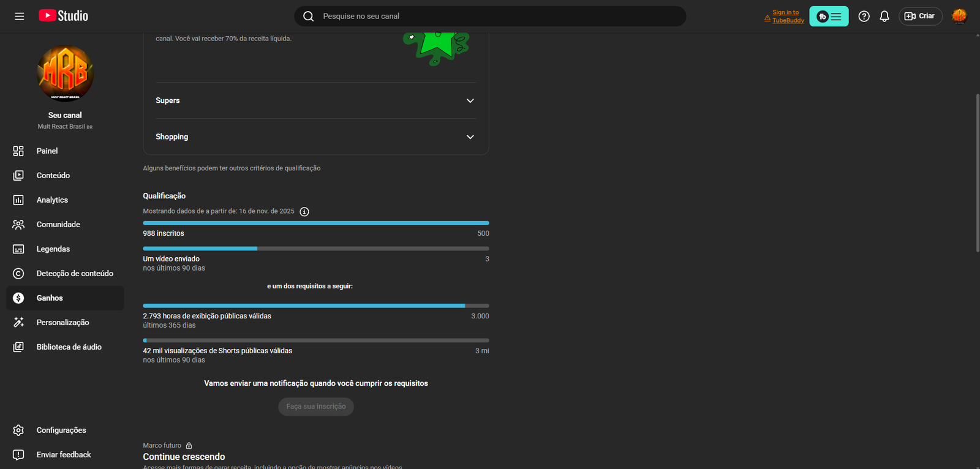Viewport: 980px width, 469px height.
Task: Open Conteúdo in the sidebar
Action: (65, 176)
